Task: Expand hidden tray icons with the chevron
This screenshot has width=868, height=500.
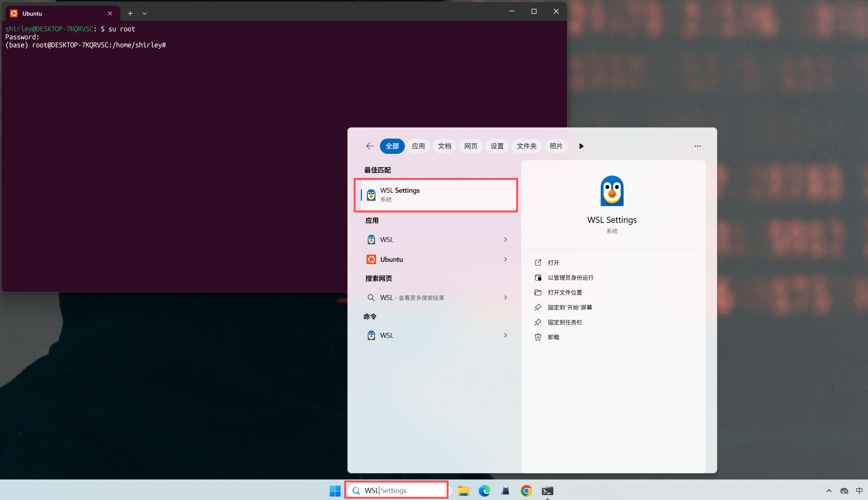Action: [828, 490]
